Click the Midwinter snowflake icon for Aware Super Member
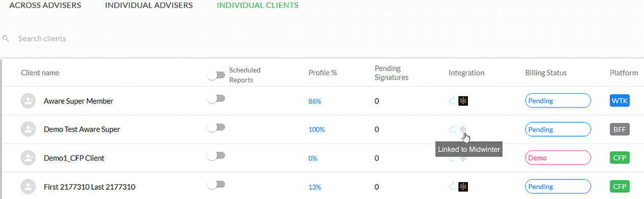Screen dimensions: 644x199 pyautogui.click(x=463, y=101)
